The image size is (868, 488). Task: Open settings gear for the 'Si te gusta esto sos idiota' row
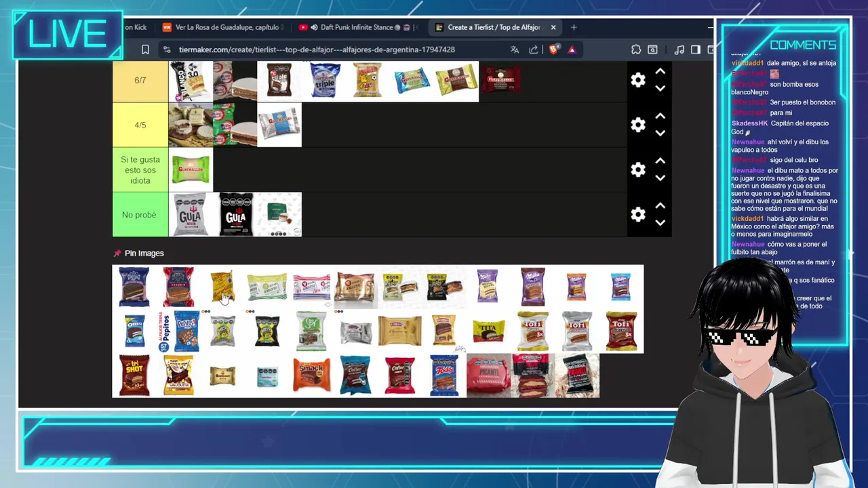pyautogui.click(x=638, y=169)
